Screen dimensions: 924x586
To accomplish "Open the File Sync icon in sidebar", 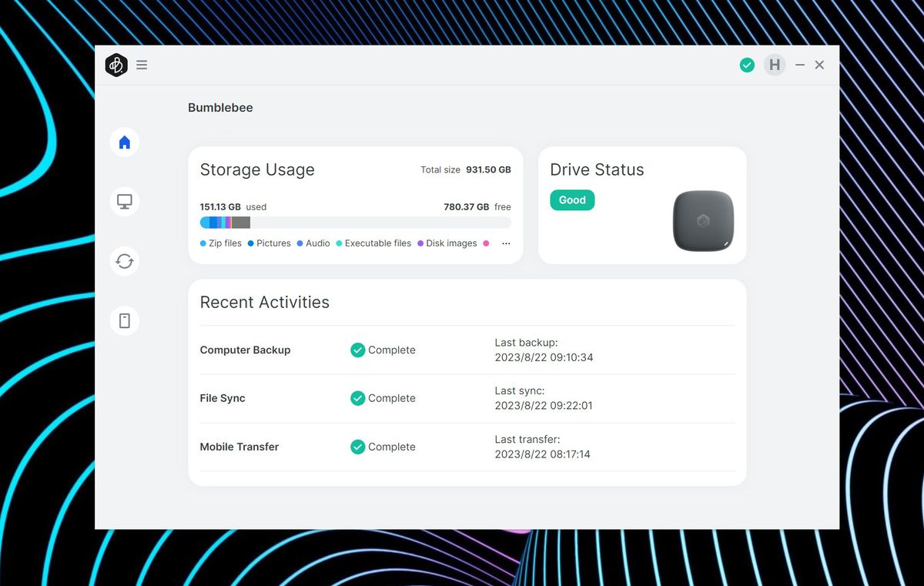I will tap(124, 261).
